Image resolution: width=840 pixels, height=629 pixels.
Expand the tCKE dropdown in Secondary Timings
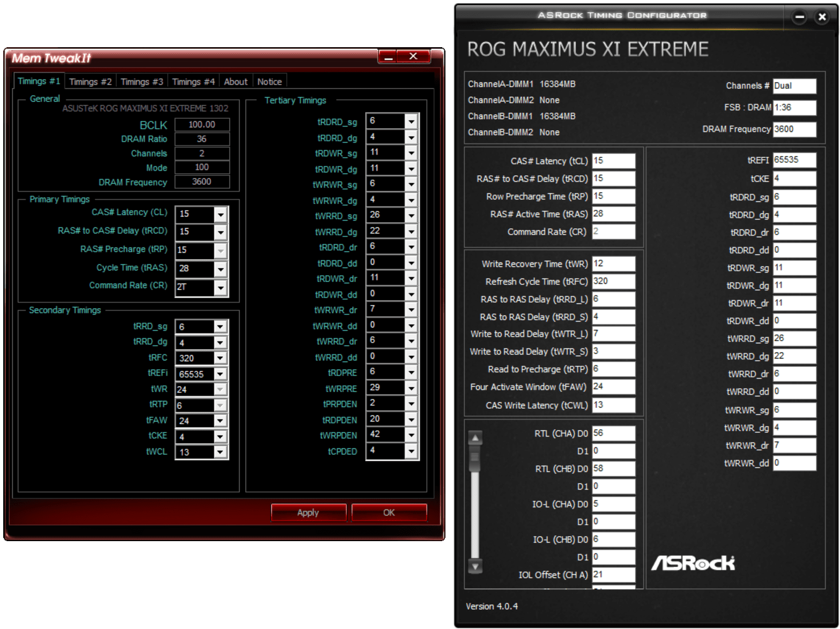220,437
